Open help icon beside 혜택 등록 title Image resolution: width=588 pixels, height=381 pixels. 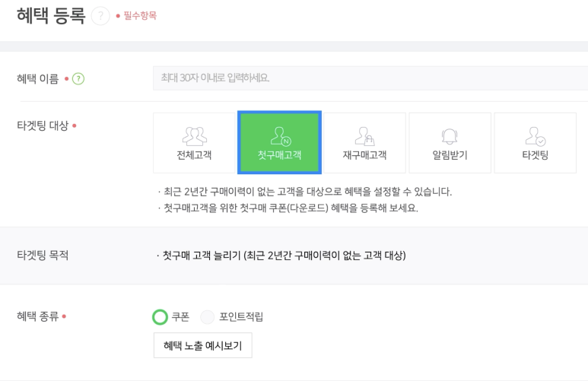point(100,16)
